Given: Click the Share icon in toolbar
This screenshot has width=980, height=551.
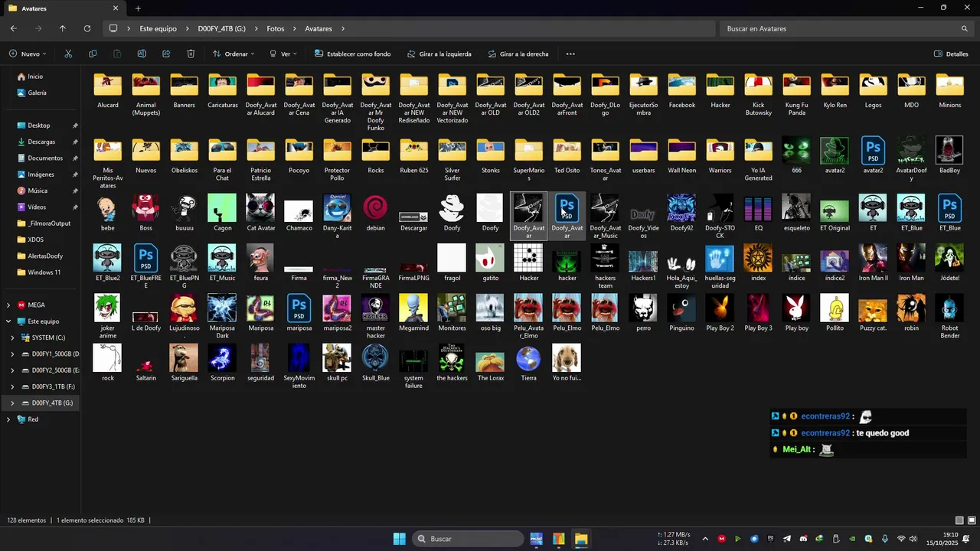Looking at the screenshot, I should click(x=166, y=54).
